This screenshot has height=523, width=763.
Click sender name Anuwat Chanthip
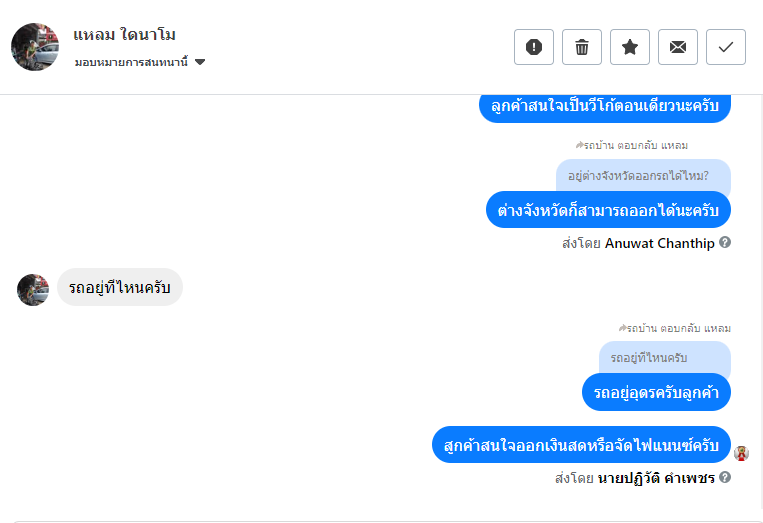click(x=659, y=243)
